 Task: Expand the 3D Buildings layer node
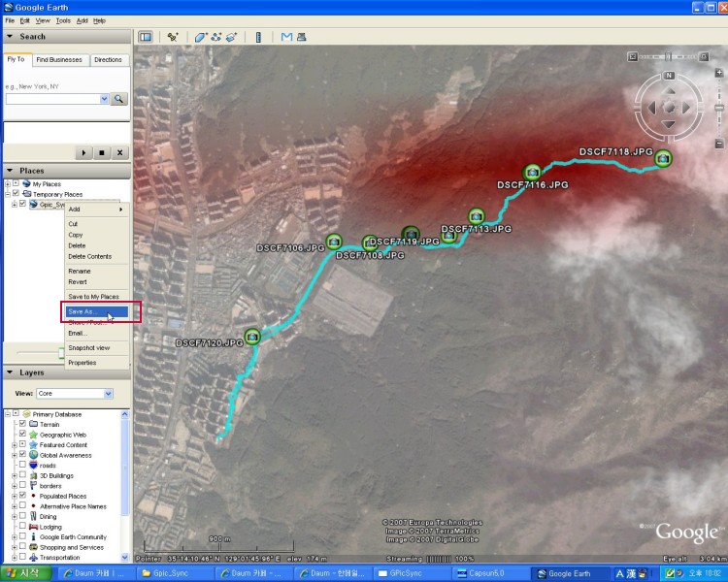point(15,475)
